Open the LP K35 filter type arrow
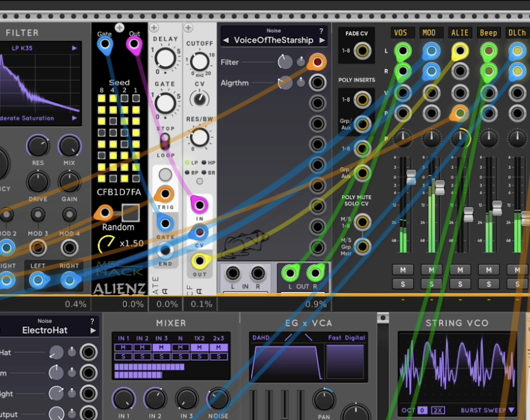Image resolution: width=530 pixels, height=420 pixels. click(x=74, y=48)
